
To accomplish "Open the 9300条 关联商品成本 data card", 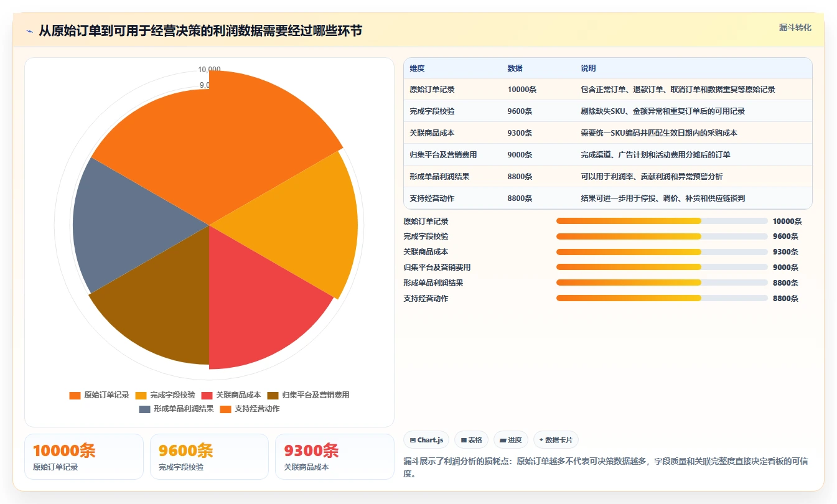I will coord(335,457).
